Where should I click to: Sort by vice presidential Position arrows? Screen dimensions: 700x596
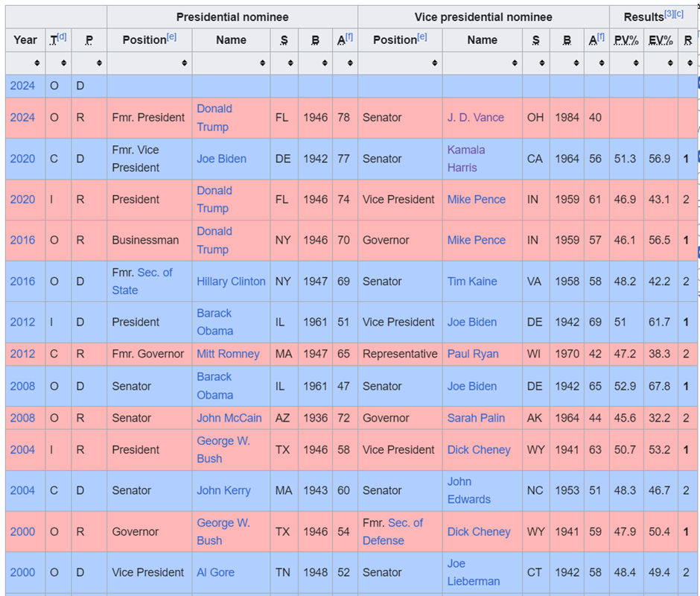point(435,63)
